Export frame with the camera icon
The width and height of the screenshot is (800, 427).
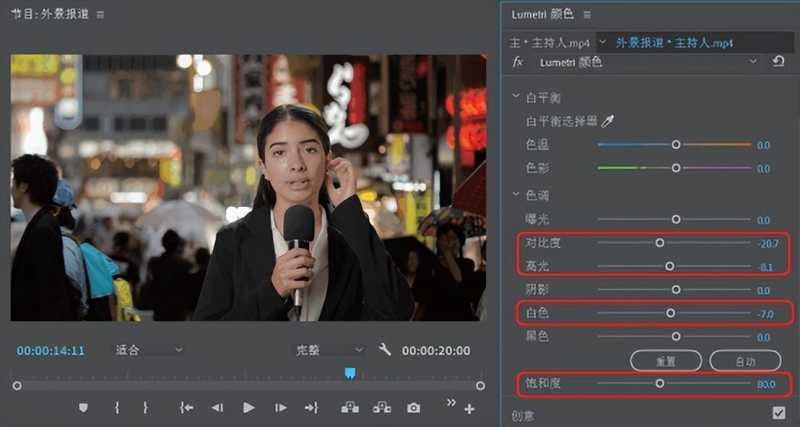click(x=413, y=408)
